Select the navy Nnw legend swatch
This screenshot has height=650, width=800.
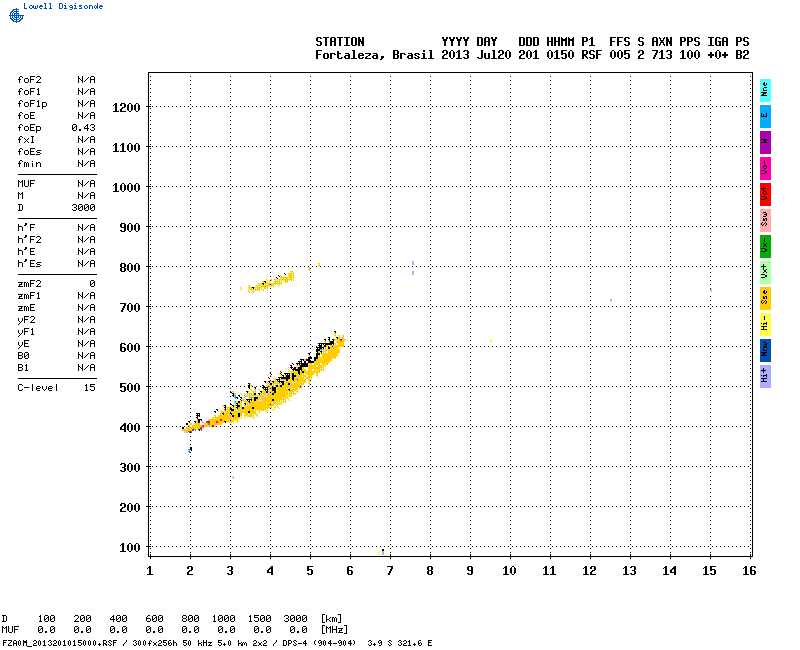point(765,351)
